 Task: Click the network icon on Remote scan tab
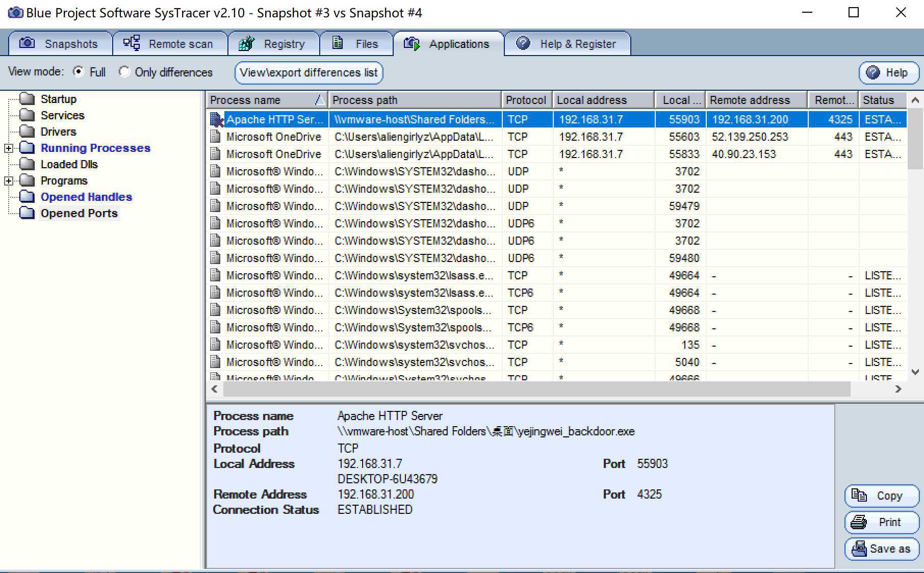(132, 43)
